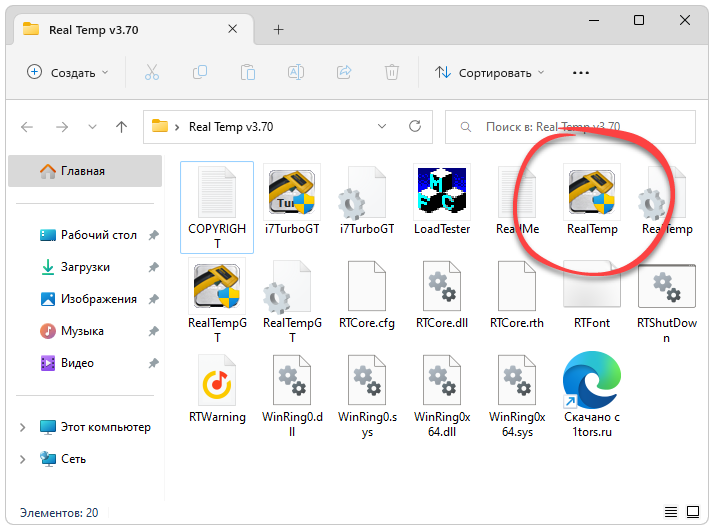Select Сеть in the sidebar
Screen dimensions: 711x529
tap(62, 459)
